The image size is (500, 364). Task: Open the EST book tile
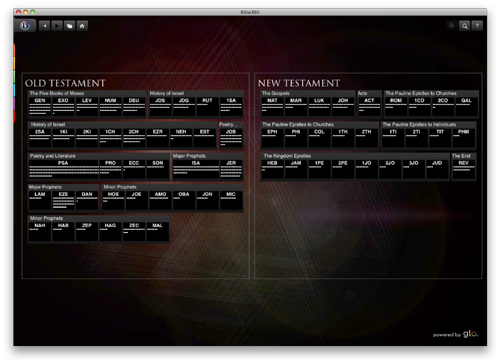[x=205, y=138]
